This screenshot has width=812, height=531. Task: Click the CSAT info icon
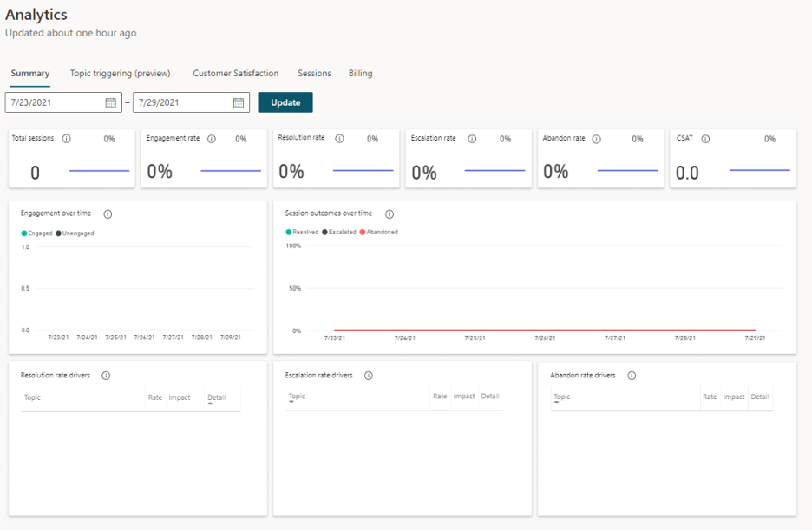(x=705, y=139)
